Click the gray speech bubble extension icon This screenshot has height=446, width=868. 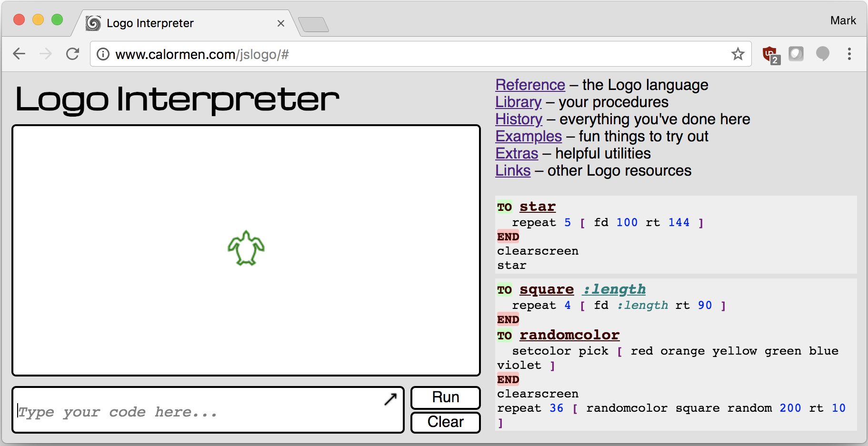822,54
